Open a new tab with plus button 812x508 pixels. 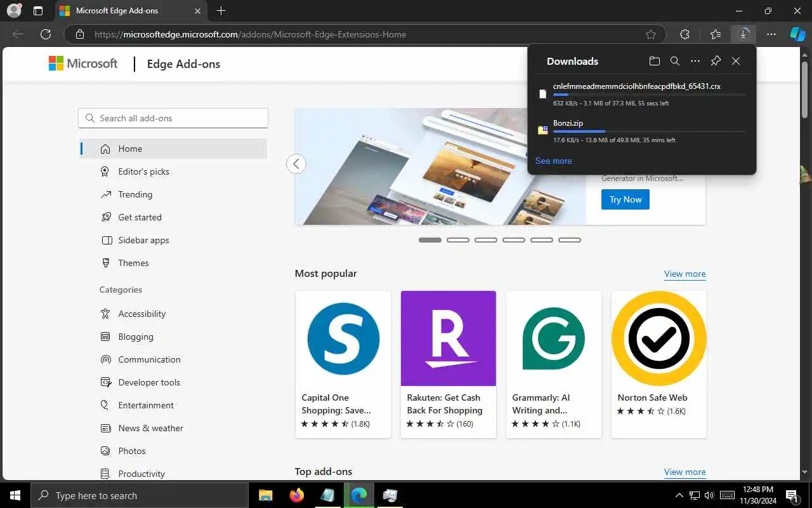(x=221, y=11)
